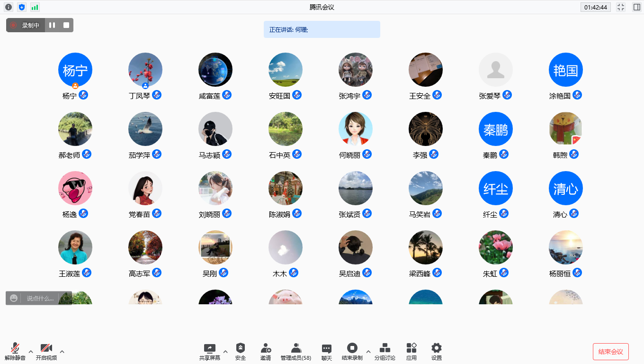Open 分组讨论 breakout rooms
Screen dimensions: 644x364
coord(385,348)
